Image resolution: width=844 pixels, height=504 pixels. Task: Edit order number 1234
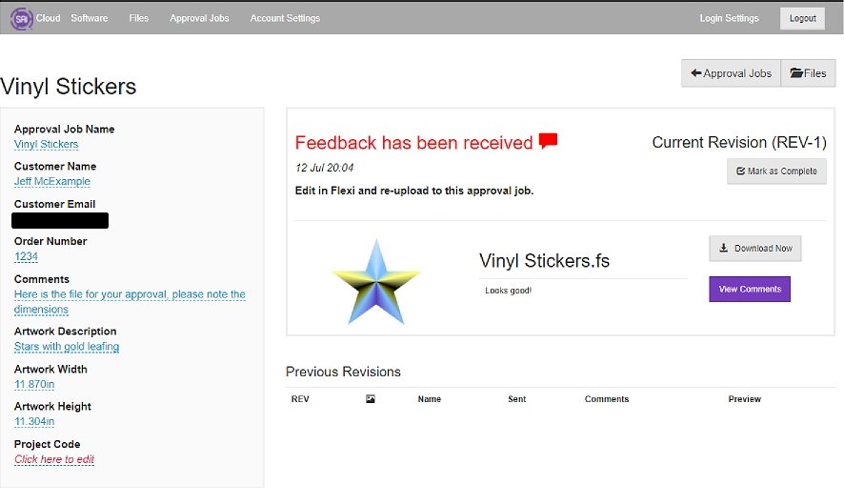point(27,256)
